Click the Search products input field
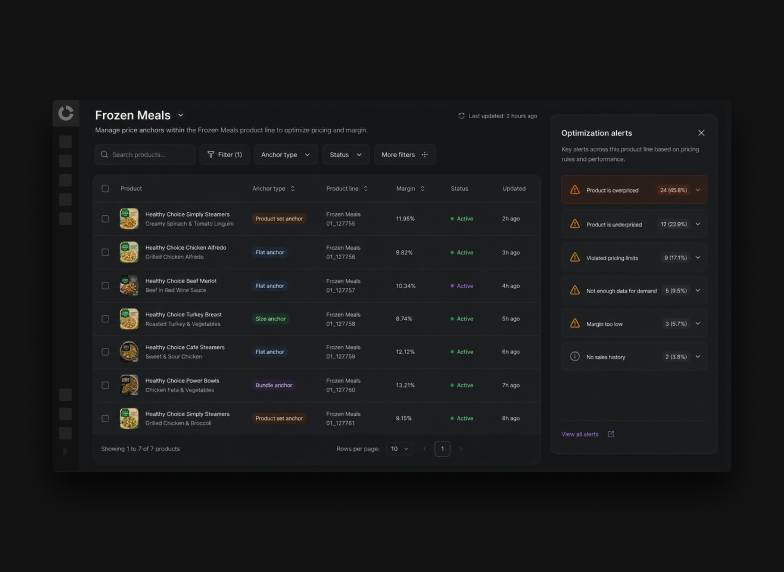 click(x=145, y=154)
